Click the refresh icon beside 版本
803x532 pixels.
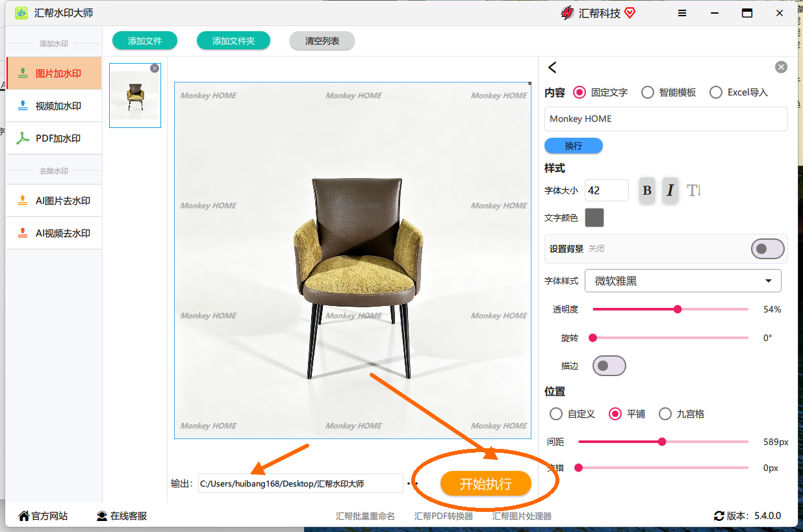(719, 516)
